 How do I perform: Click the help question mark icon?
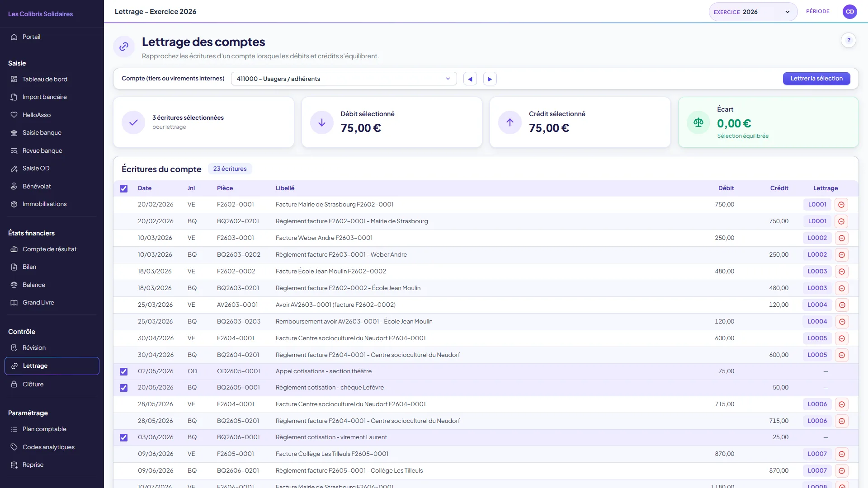click(x=849, y=40)
